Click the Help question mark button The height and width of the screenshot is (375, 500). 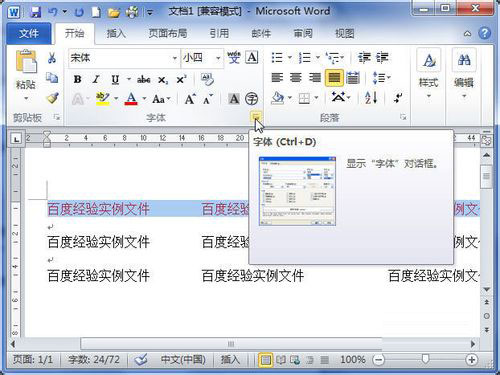click(x=484, y=33)
